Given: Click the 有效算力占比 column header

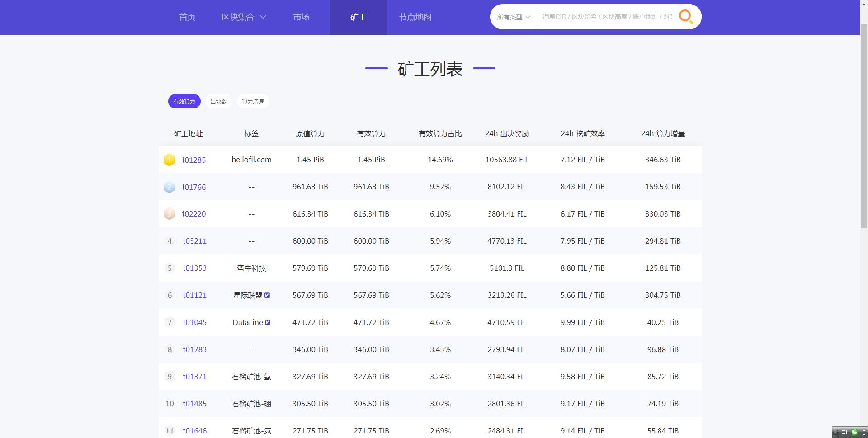Looking at the screenshot, I should tap(440, 134).
